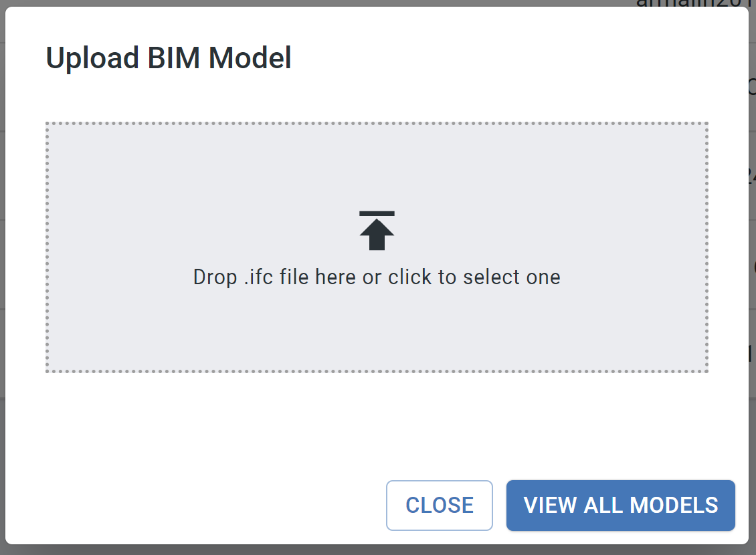The width and height of the screenshot is (756, 555).
Task: Click 'click to select one' text portion
Action: click(x=474, y=277)
